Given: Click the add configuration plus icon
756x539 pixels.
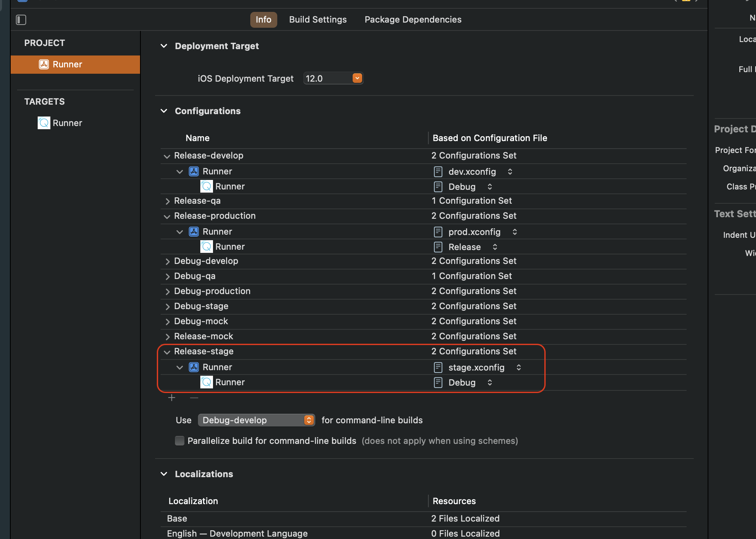Looking at the screenshot, I should coord(172,398).
